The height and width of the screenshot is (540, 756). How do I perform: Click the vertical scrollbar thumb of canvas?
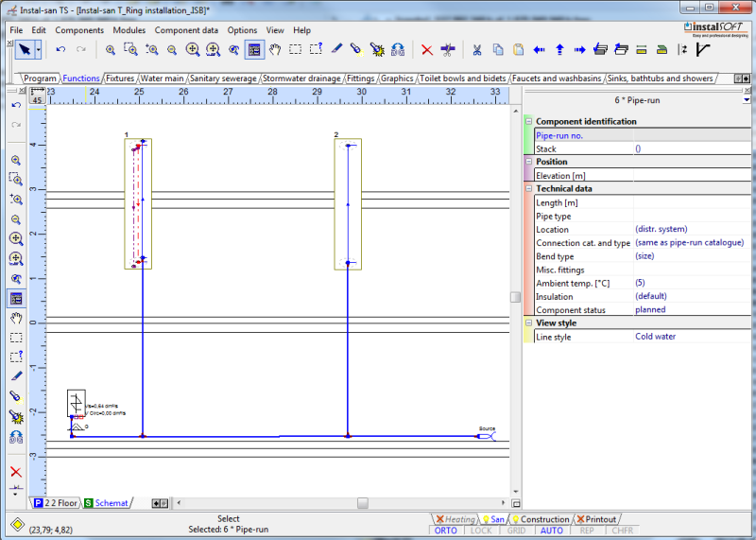pos(515,297)
